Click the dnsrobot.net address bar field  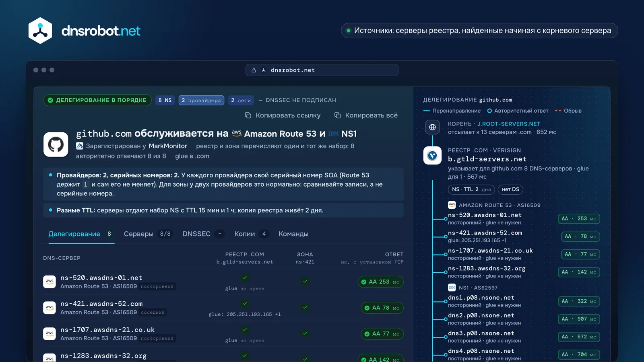click(x=322, y=70)
